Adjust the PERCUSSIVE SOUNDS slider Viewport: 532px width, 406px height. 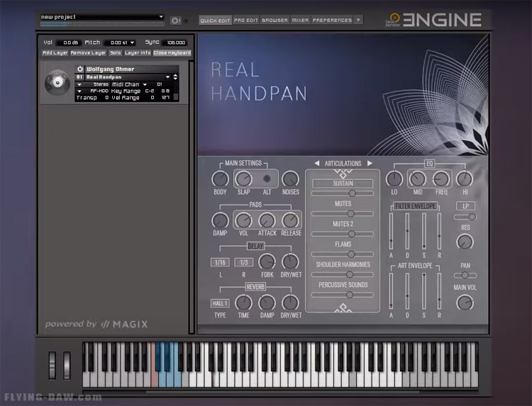[x=343, y=295]
